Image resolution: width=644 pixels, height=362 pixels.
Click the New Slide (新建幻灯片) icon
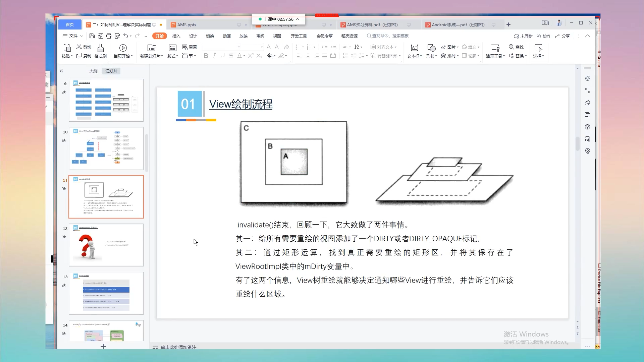click(x=151, y=48)
